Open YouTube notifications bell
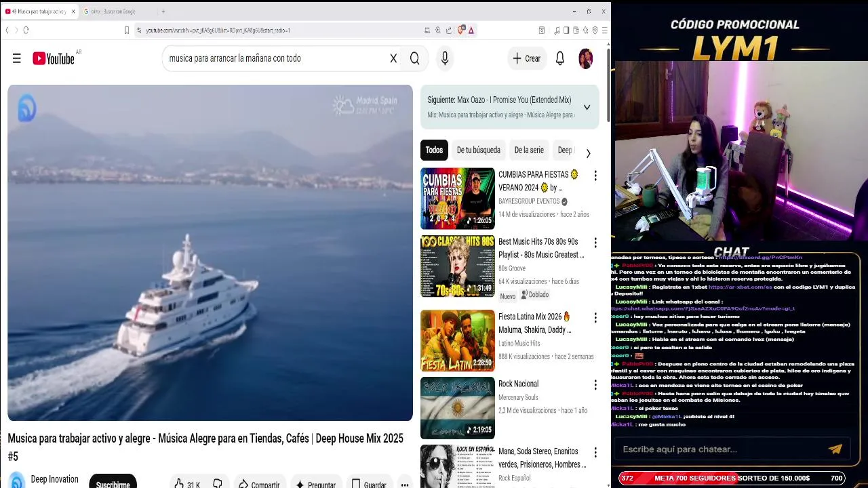The width and height of the screenshot is (868, 488). pos(560,58)
